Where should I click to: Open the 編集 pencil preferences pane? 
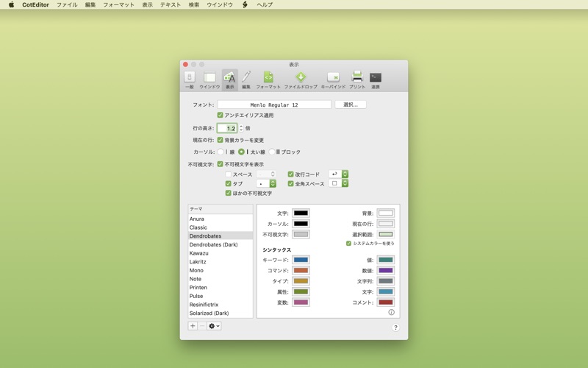click(x=246, y=80)
